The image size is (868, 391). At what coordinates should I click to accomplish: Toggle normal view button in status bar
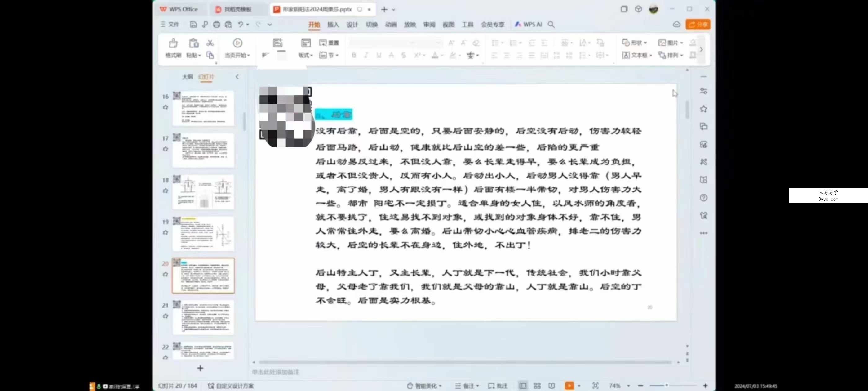[x=523, y=385]
